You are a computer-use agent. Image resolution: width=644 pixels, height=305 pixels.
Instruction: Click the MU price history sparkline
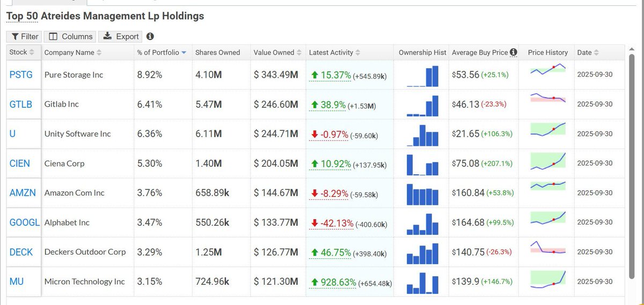coord(548,279)
